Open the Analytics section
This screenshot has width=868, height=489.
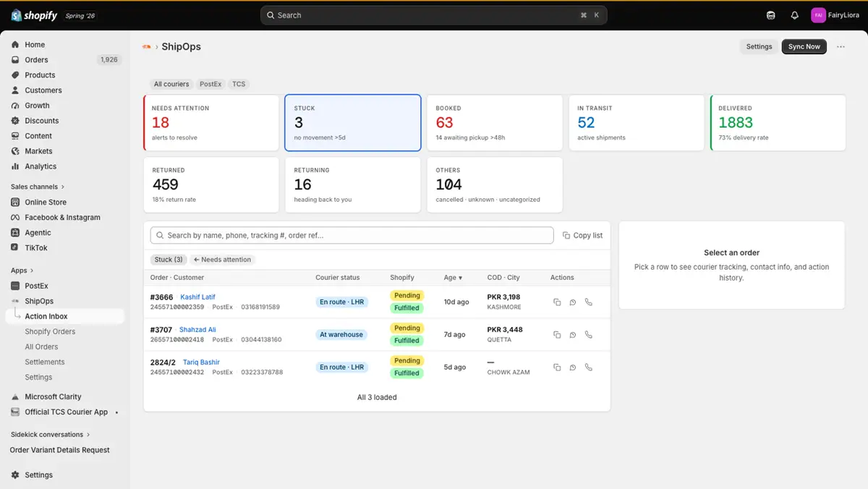pyautogui.click(x=41, y=166)
